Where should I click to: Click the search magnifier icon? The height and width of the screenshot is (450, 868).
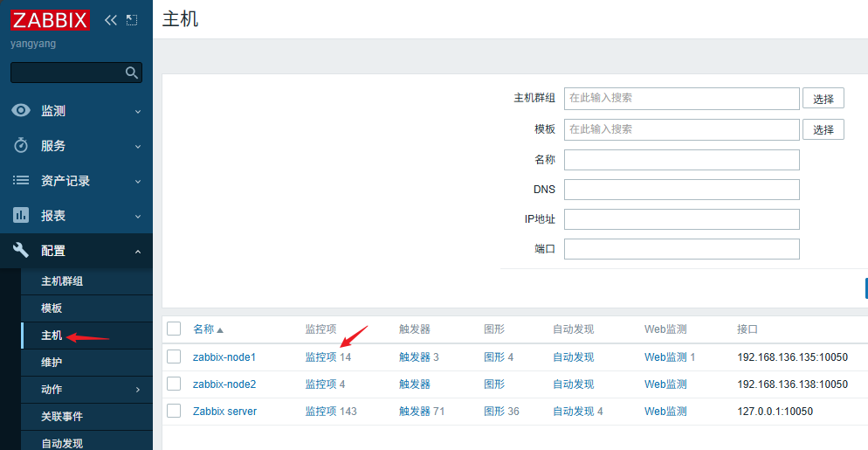[132, 73]
